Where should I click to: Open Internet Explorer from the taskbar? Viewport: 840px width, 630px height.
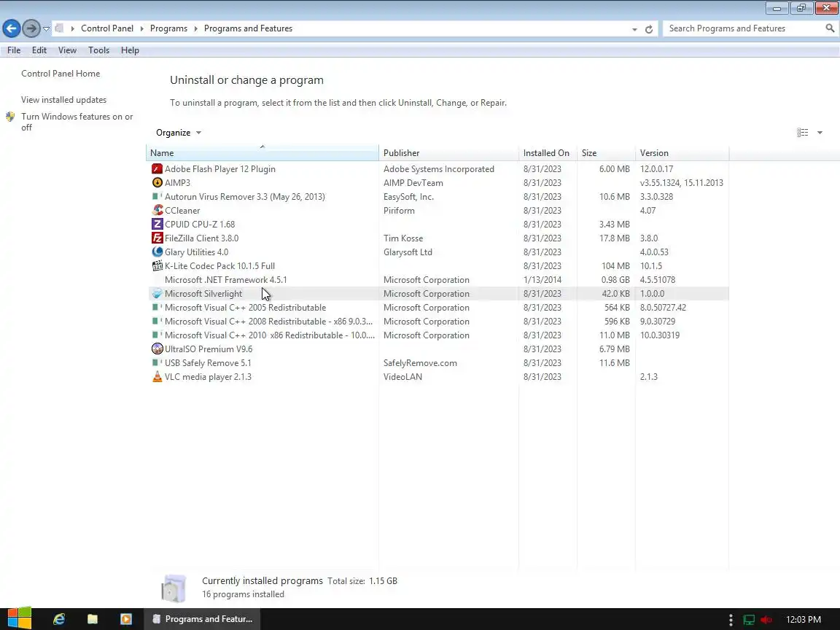coord(59,619)
